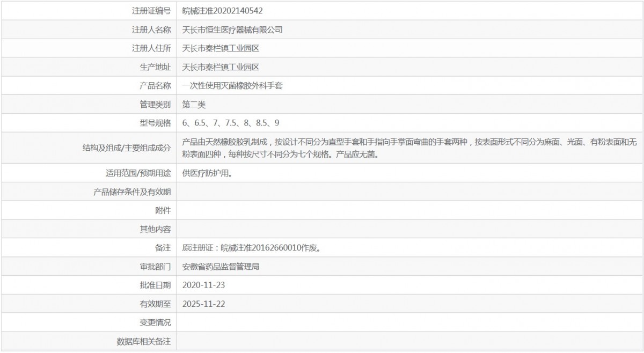644x353 pixels.
Task: Select expiry date 2025-11-22
Action: [x=203, y=304]
